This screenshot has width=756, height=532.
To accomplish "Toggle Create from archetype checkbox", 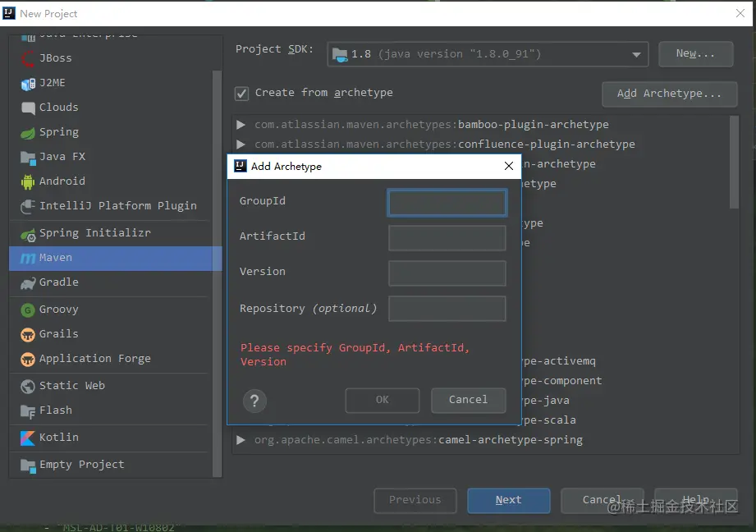I will [x=241, y=93].
